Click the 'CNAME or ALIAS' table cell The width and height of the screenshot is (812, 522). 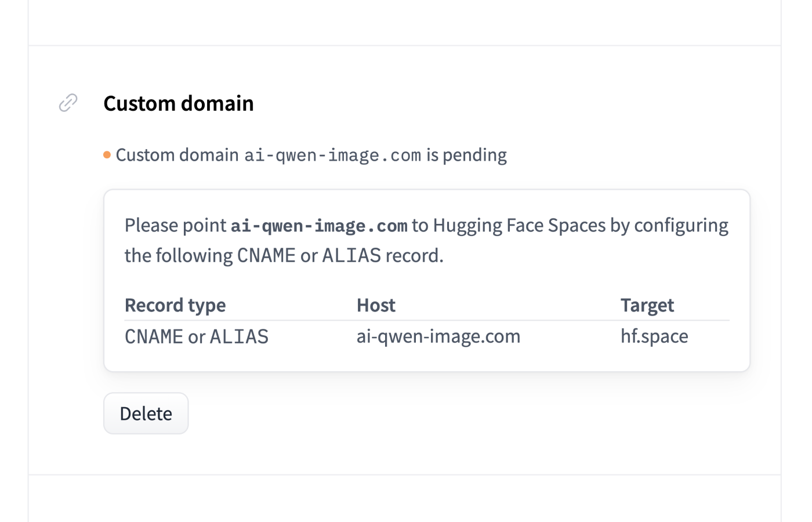coord(197,336)
